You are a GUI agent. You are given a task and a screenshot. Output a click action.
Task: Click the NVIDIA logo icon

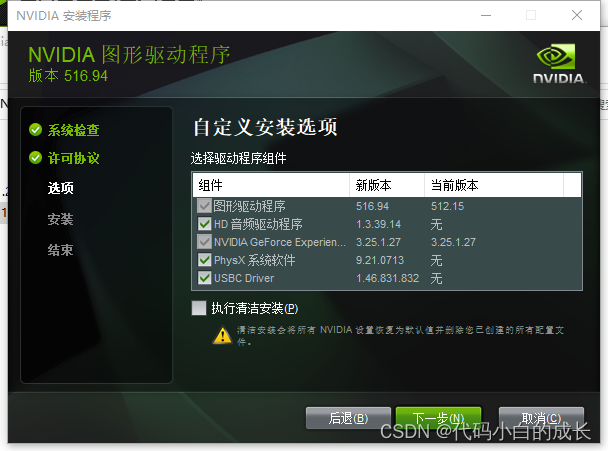click(x=560, y=63)
